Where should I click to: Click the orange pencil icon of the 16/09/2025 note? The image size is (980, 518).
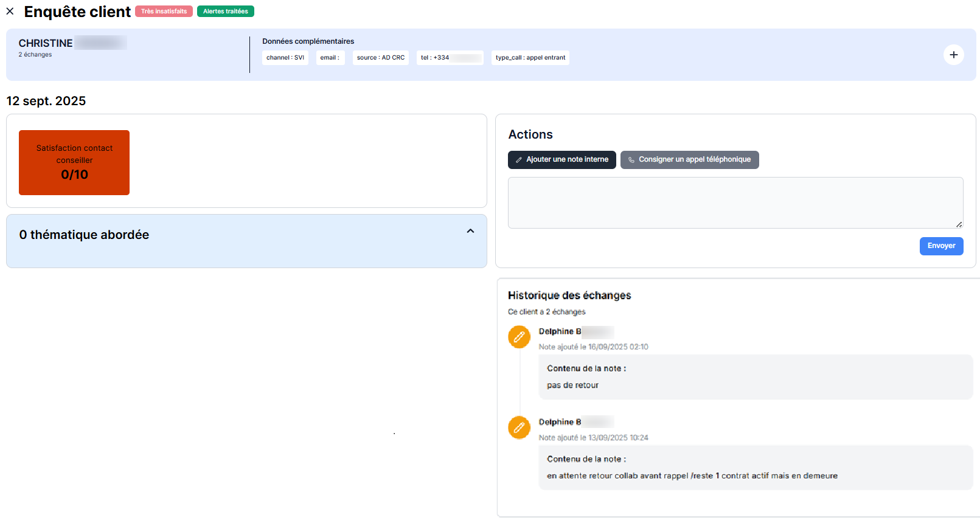pos(519,337)
